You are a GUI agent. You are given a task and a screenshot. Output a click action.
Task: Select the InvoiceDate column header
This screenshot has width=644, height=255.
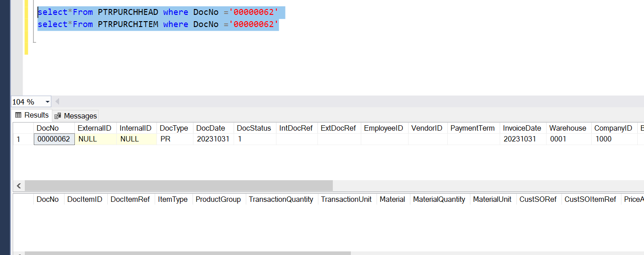[522, 128]
